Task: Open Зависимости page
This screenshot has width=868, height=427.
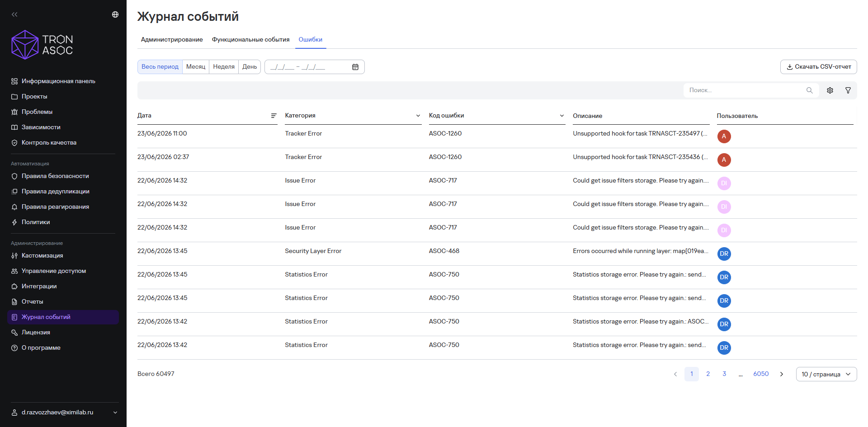Action: [x=41, y=127]
